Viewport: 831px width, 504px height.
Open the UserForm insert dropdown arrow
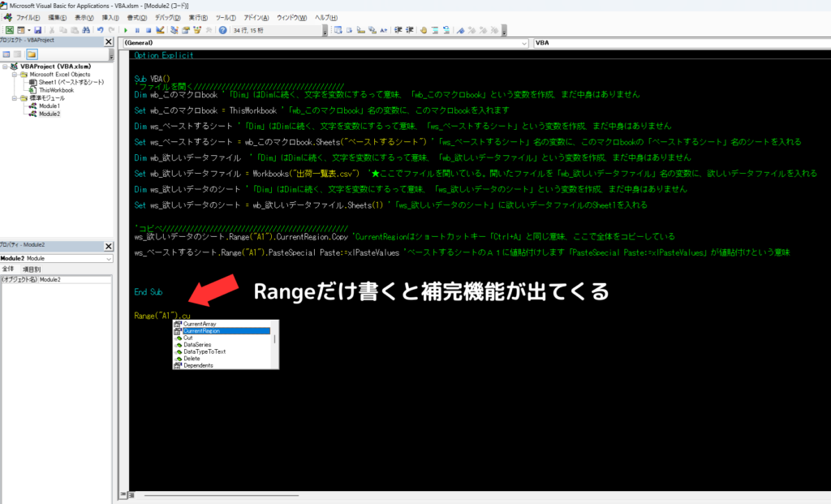click(28, 30)
